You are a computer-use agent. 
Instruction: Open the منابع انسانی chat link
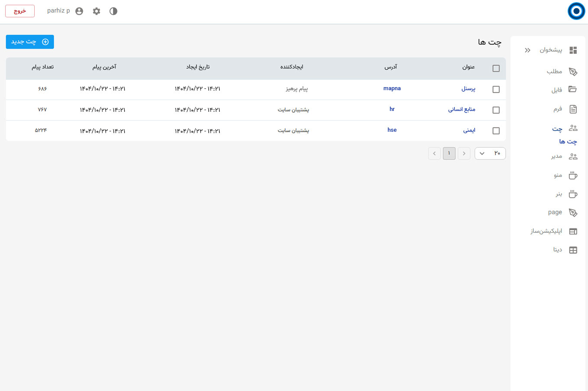[461, 110]
